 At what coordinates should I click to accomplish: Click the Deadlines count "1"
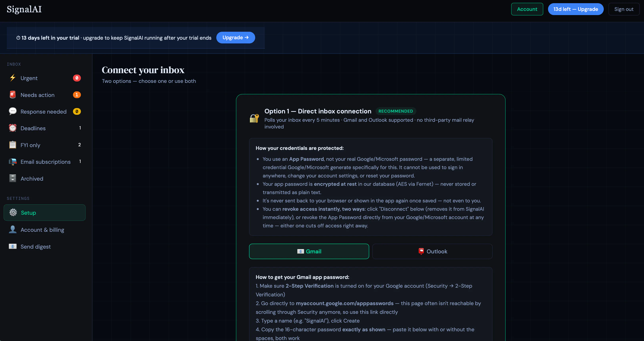point(80,128)
